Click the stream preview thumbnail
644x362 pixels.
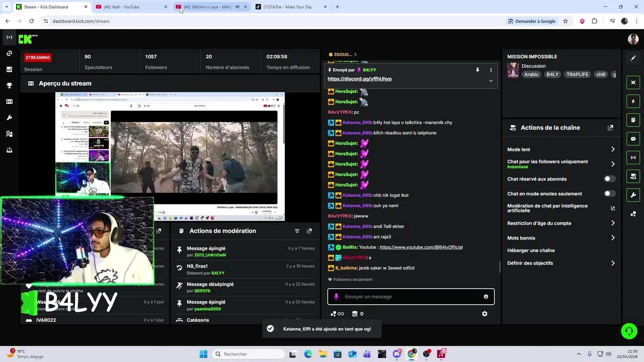[x=170, y=156]
